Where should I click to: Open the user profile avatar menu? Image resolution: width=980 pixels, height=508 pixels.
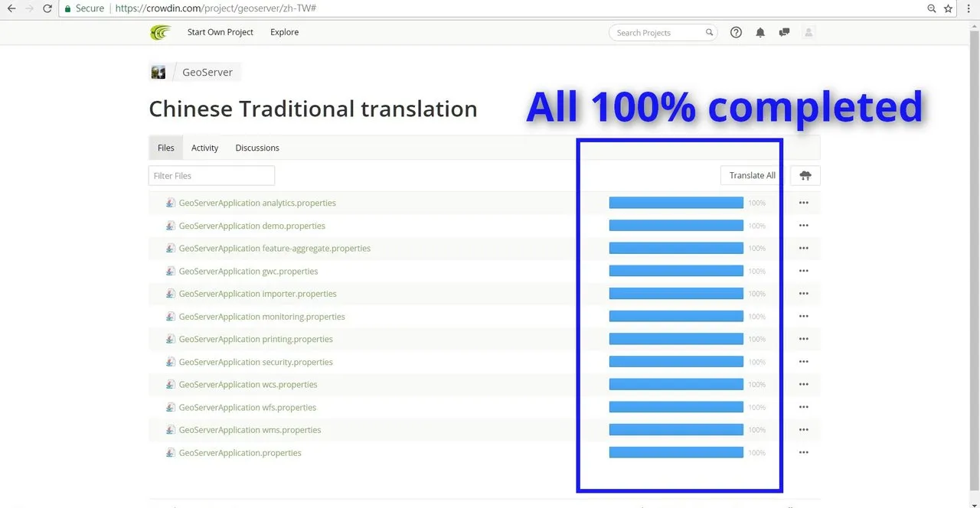point(808,32)
